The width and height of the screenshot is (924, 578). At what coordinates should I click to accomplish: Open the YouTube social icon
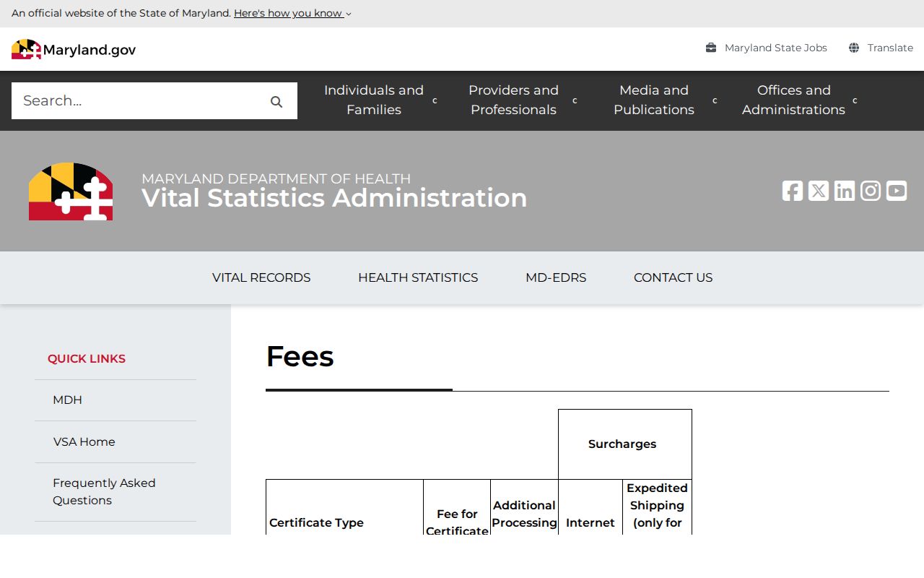click(897, 191)
